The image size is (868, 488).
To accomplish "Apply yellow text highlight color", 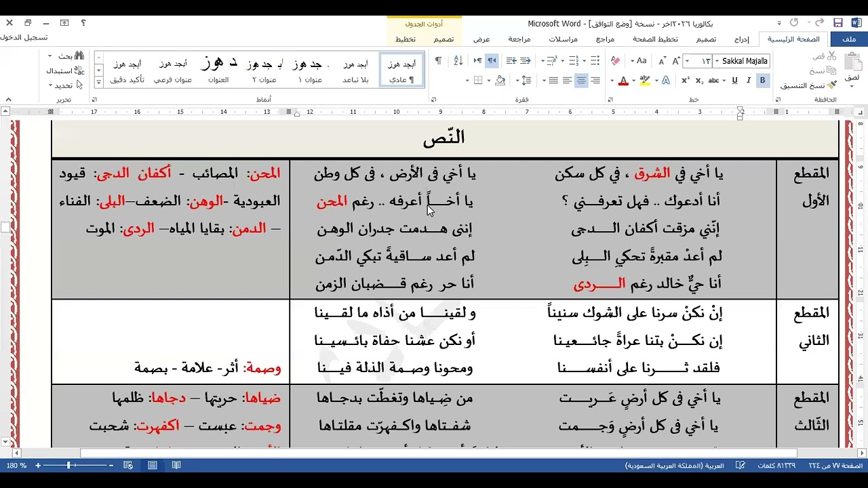I will pos(645,80).
